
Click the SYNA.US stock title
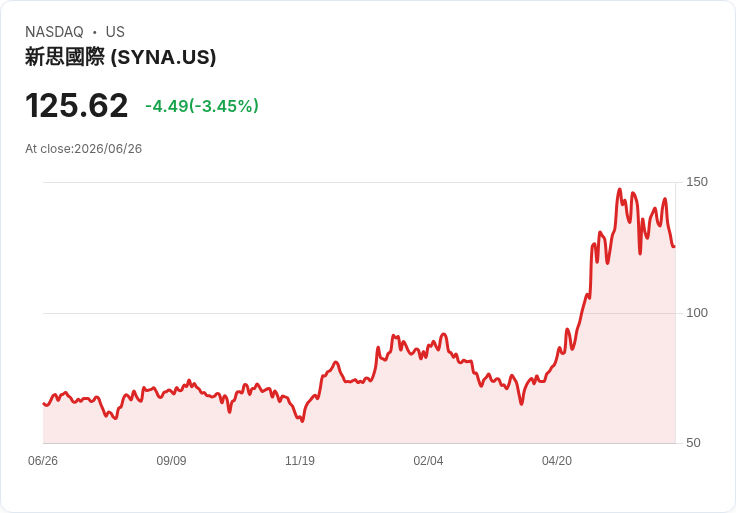pyautogui.click(x=121, y=57)
